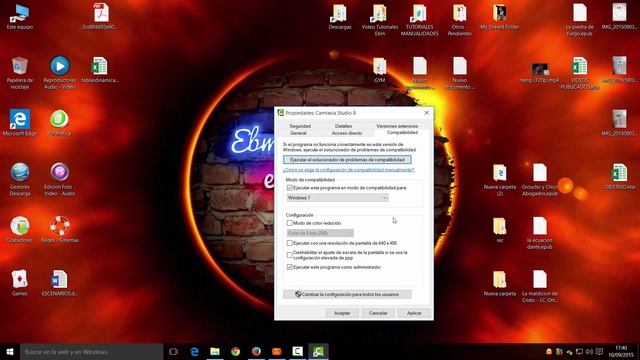Image resolution: width=640 pixels, height=360 pixels.
Task: Select the OBJETIVO.xlsx file icon
Action: (x=620, y=176)
